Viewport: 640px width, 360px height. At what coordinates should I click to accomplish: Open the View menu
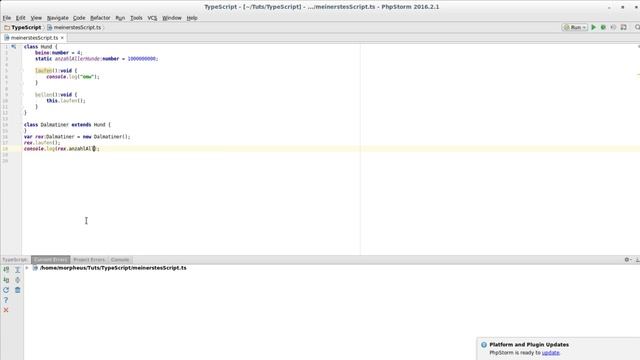pos(36,18)
